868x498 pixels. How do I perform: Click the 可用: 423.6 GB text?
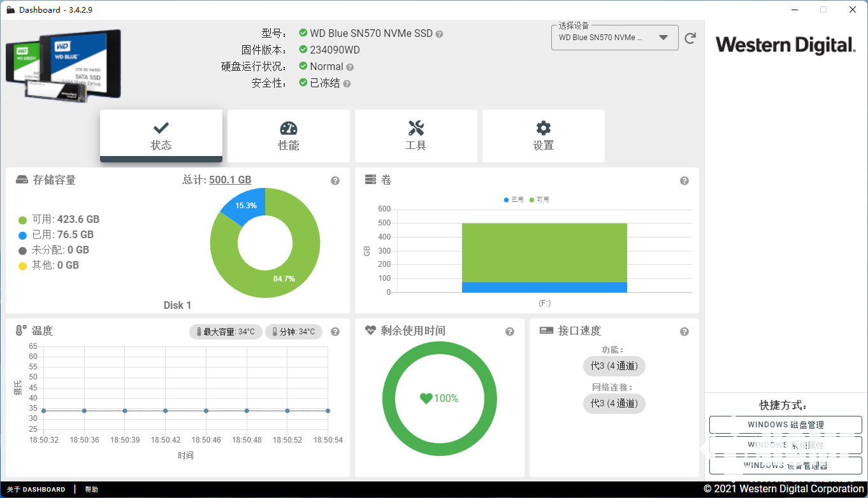[x=66, y=220]
